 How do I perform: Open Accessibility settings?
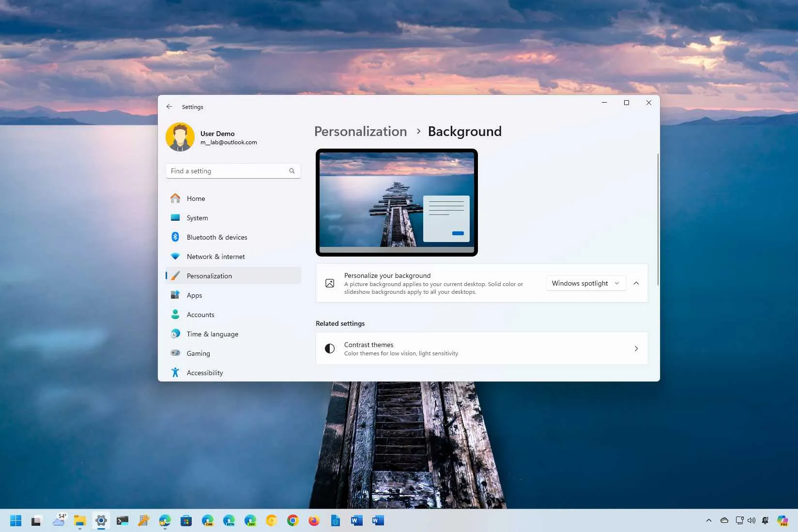[x=205, y=373]
